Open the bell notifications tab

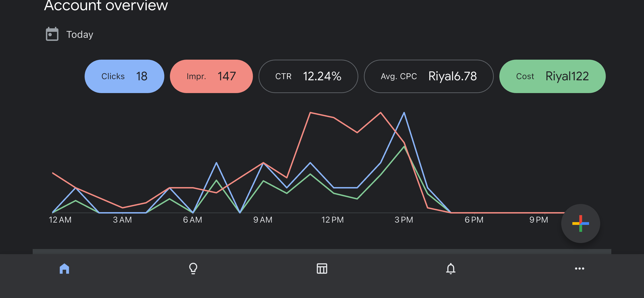(450, 269)
